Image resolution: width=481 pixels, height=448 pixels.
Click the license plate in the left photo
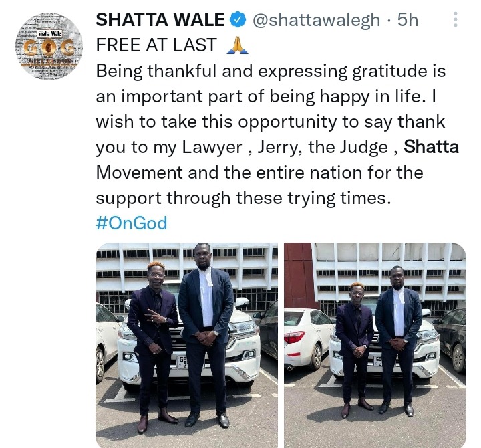coord(183,362)
